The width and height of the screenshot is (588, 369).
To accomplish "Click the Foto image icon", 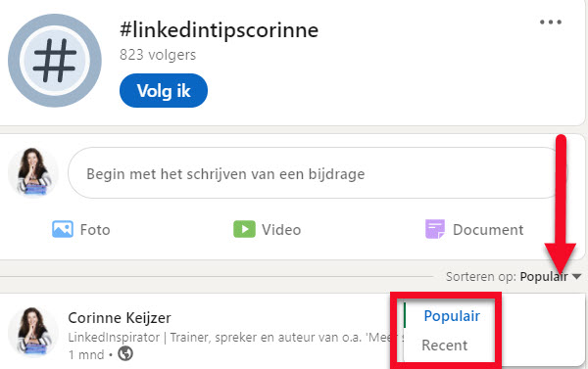I will coord(63,229).
